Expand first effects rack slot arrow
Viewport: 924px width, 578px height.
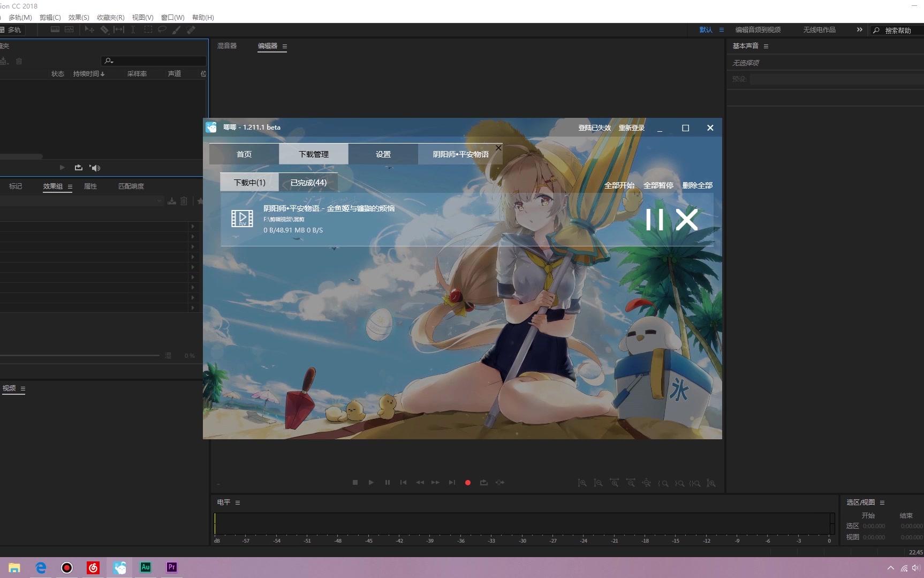[193, 226]
